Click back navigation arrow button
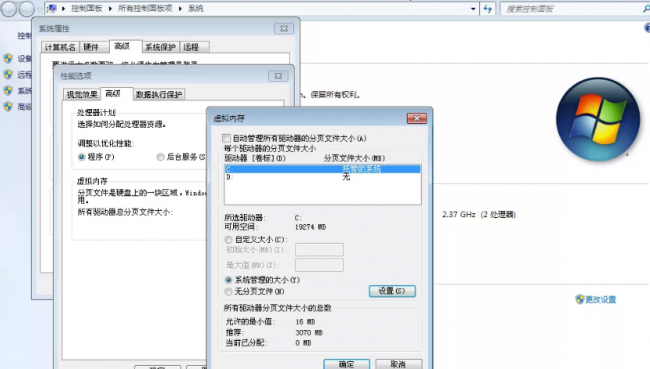 9,9
